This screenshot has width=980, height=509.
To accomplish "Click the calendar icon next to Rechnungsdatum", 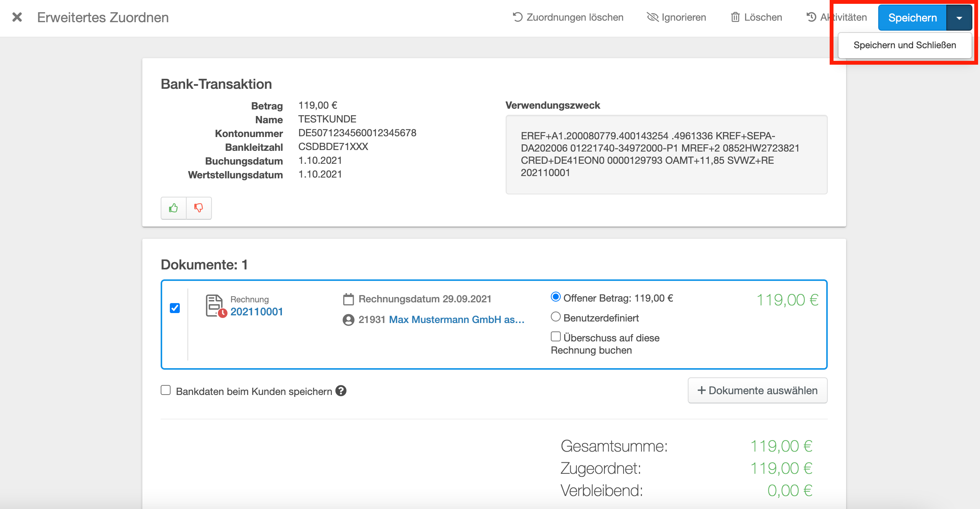I will 348,299.
